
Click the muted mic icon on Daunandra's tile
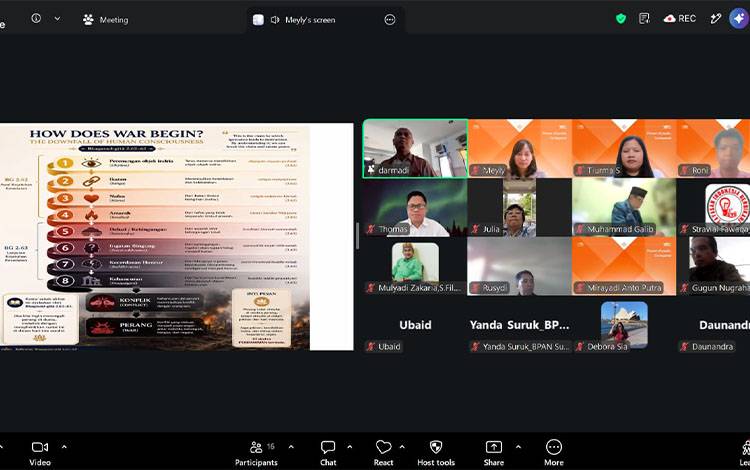coord(684,347)
